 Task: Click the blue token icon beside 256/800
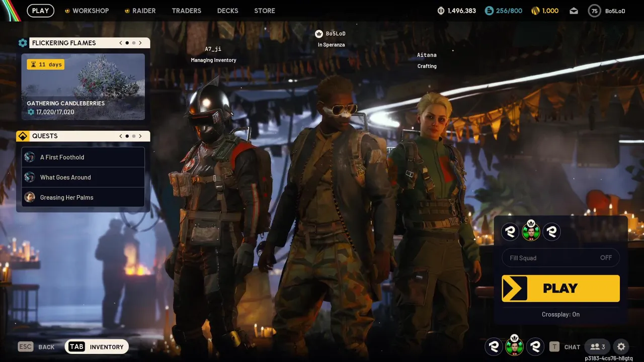click(x=489, y=11)
